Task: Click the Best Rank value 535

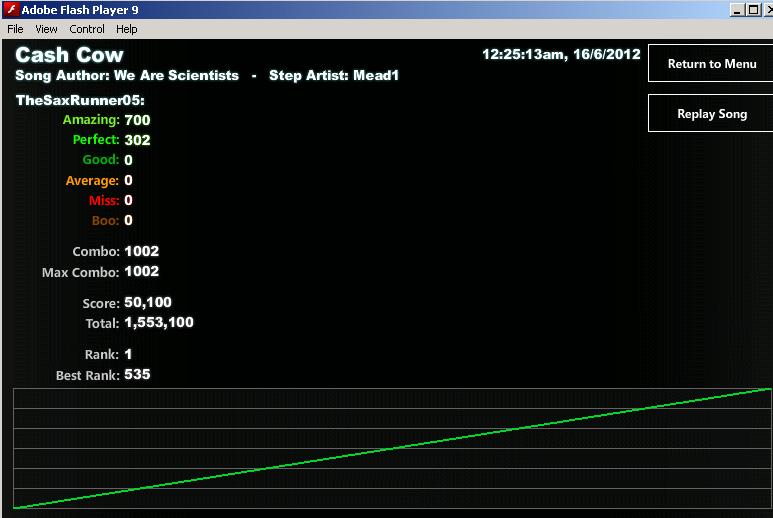Action: pos(137,375)
